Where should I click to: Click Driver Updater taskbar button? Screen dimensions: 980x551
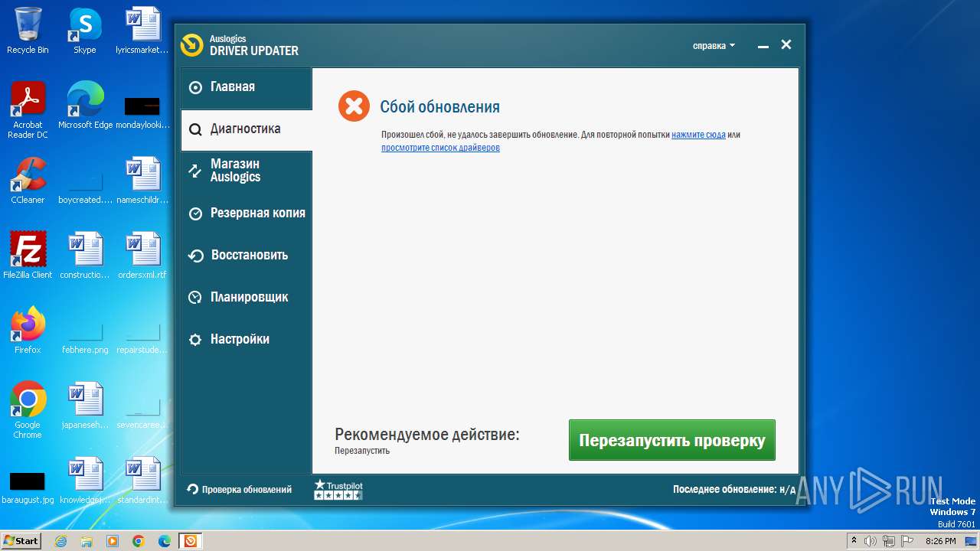click(x=190, y=541)
